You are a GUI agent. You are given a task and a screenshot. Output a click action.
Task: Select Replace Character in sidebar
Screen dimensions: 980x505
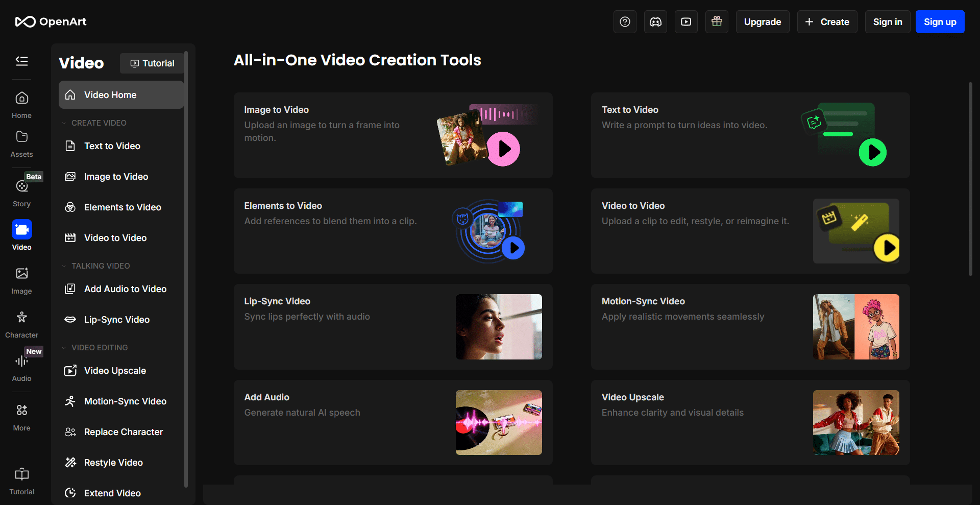(123, 432)
